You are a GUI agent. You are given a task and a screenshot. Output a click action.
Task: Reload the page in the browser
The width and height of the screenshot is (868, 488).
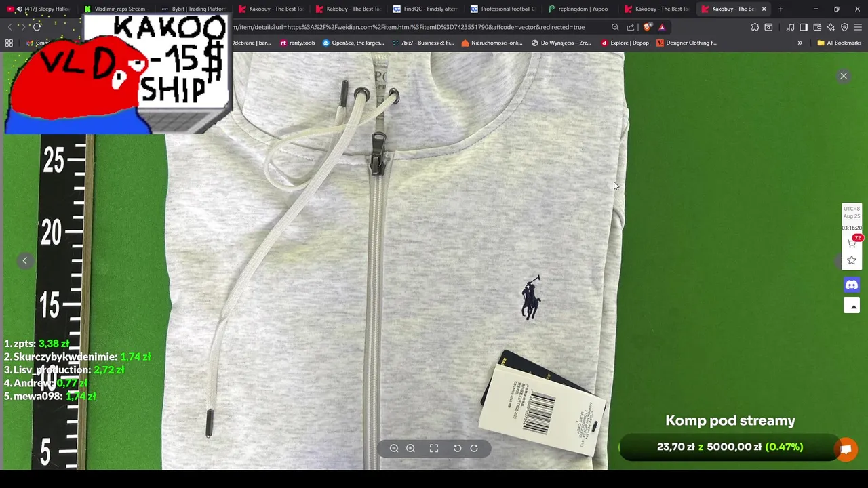pyautogui.click(x=37, y=27)
